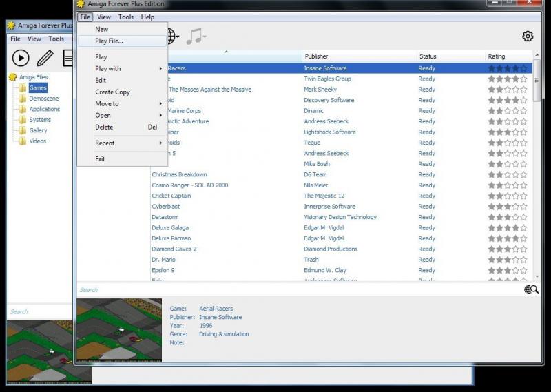Open the music note dropdown arrow
This screenshot has height=392, width=551.
pyautogui.click(x=205, y=37)
